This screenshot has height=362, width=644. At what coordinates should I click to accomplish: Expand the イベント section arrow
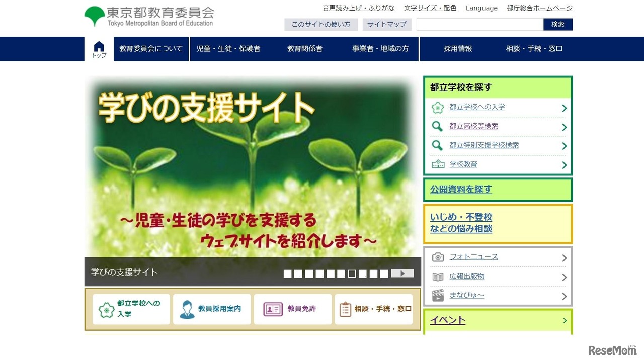565,320
